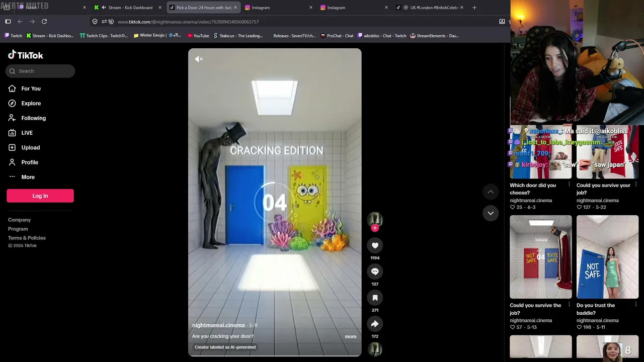Close the Stream - Kick Dashboard tab
This screenshot has height=362, width=644.
(159, 8)
